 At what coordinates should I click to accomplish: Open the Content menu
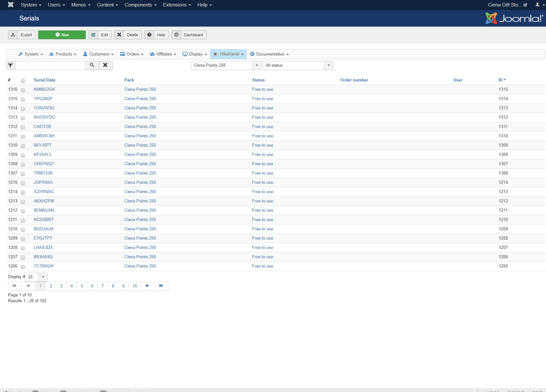click(x=108, y=5)
